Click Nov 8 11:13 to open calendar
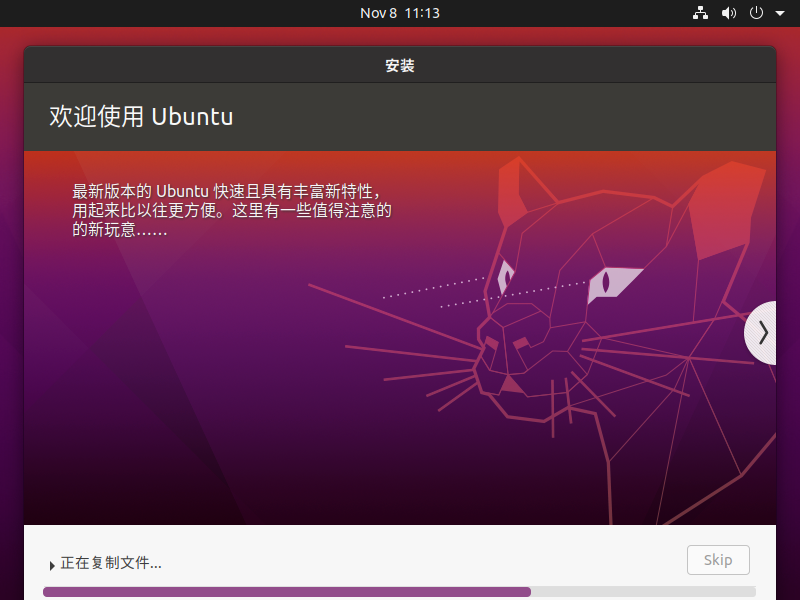This screenshot has height=600, width=800. 400,13
